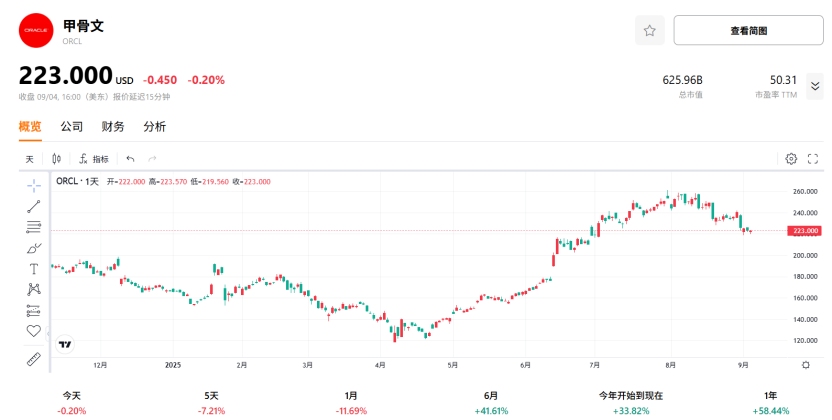This screenshot has height=420, width=832.
Task: Open the chart pattern tool
Action: [x=33, y=289]
